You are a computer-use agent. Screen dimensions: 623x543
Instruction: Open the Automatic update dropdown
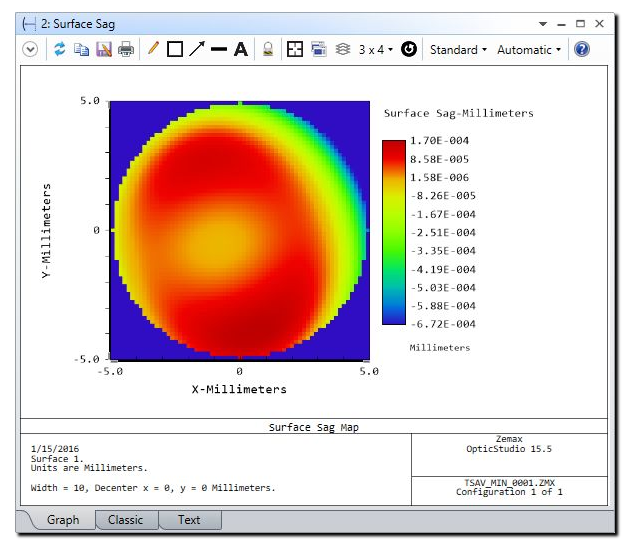click(529, 50)
